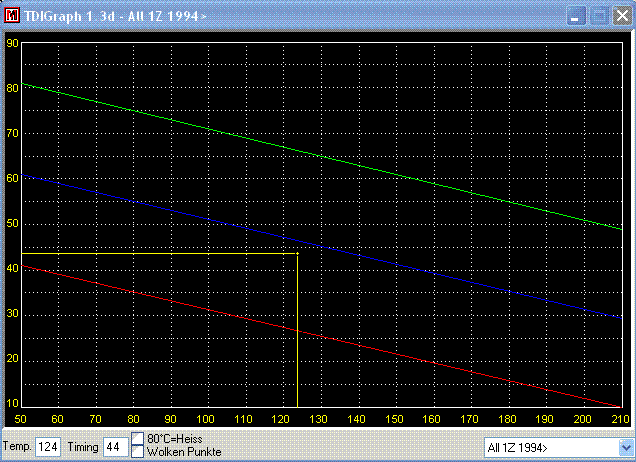Toggle the Wolken Punkte checkbox
This screenshot has width=636, height=462.
(x=138, y=451)
